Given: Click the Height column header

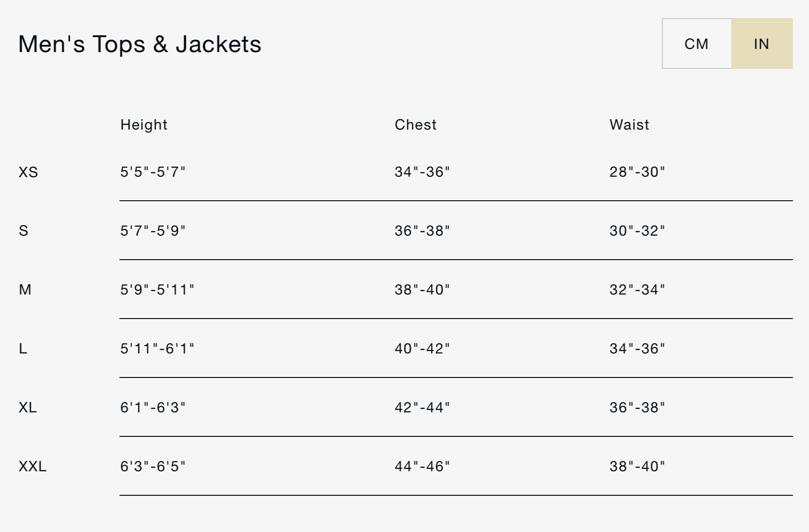Looking at the screenshot, I should coord(144,125).
